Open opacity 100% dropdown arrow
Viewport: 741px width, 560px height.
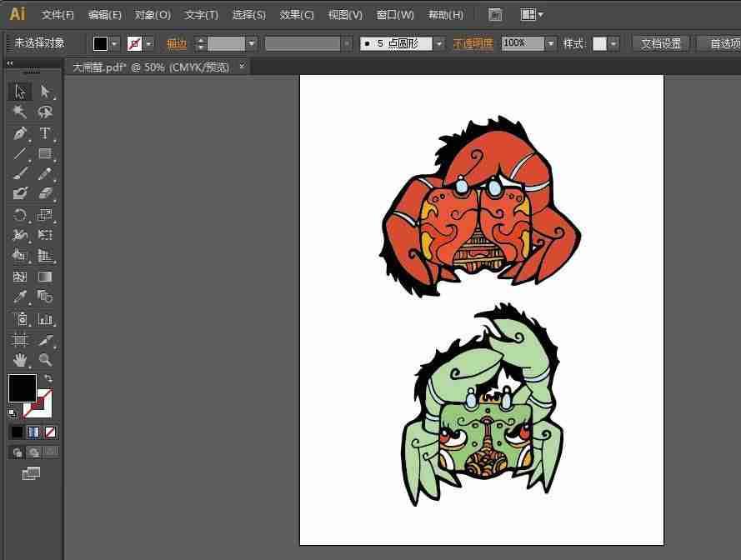pos(550,44)
